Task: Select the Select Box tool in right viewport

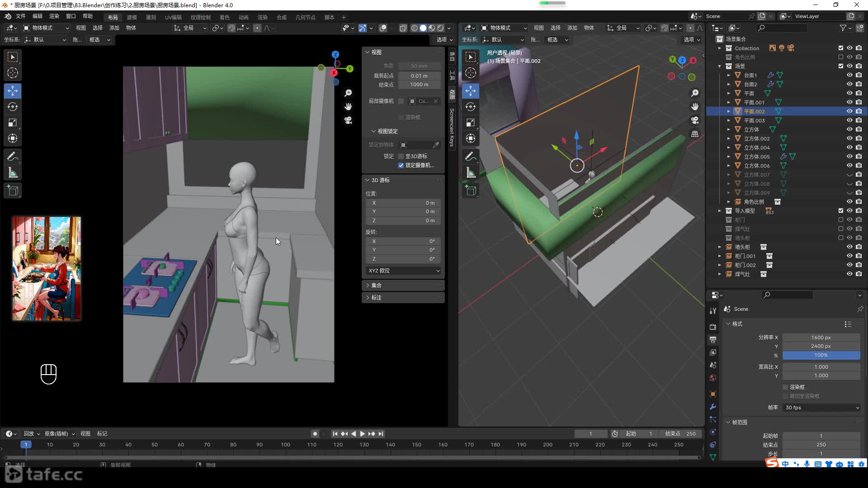Action: tap(471, 57)
